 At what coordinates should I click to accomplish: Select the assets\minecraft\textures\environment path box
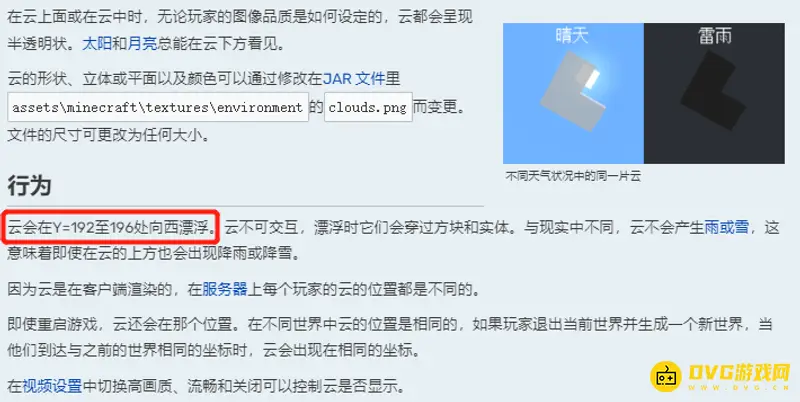click(x=158, y=107)
